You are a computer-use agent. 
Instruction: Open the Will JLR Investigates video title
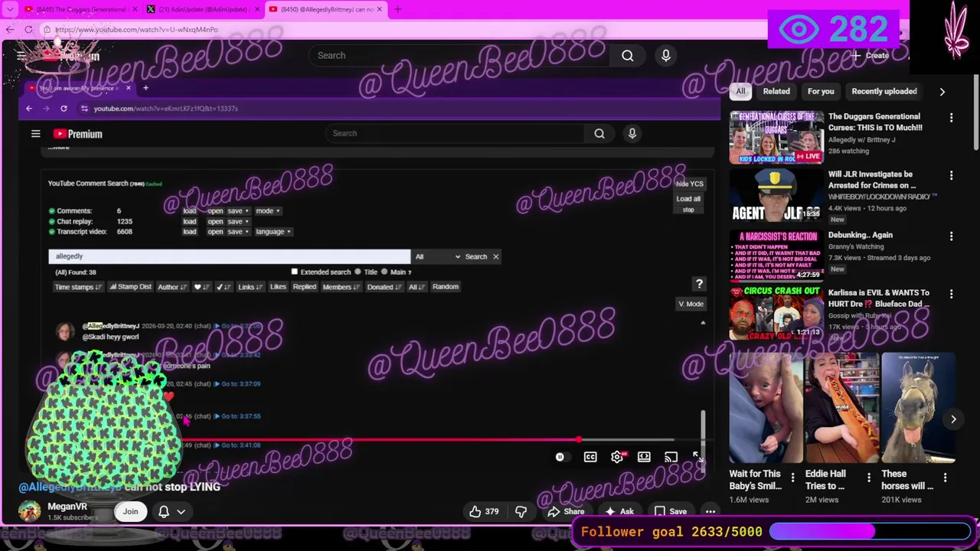point(872,179)
